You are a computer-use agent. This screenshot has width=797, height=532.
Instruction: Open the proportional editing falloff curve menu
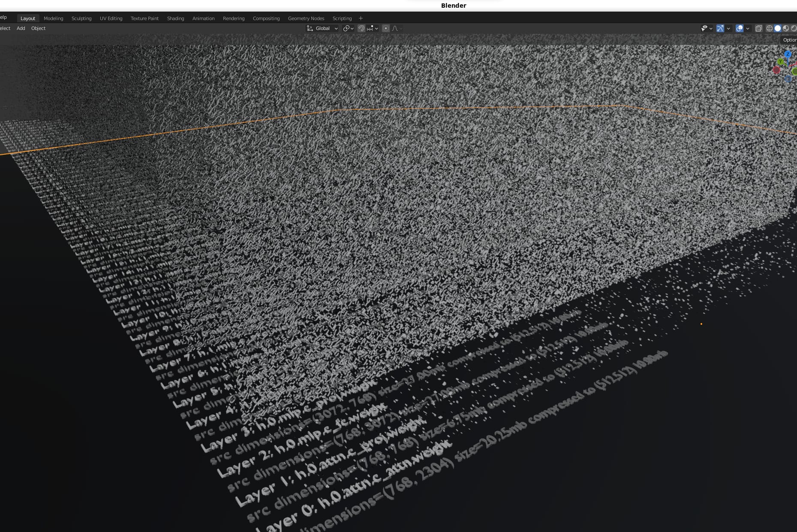397,28
